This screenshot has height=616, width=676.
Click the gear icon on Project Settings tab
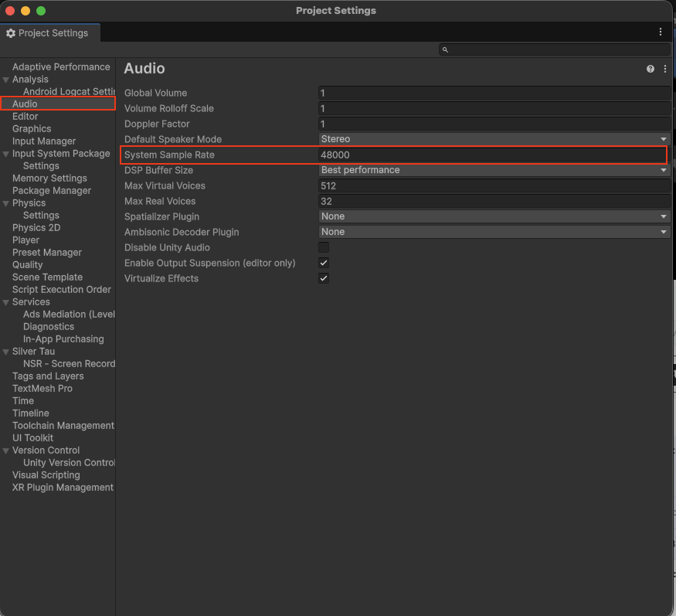11,33
